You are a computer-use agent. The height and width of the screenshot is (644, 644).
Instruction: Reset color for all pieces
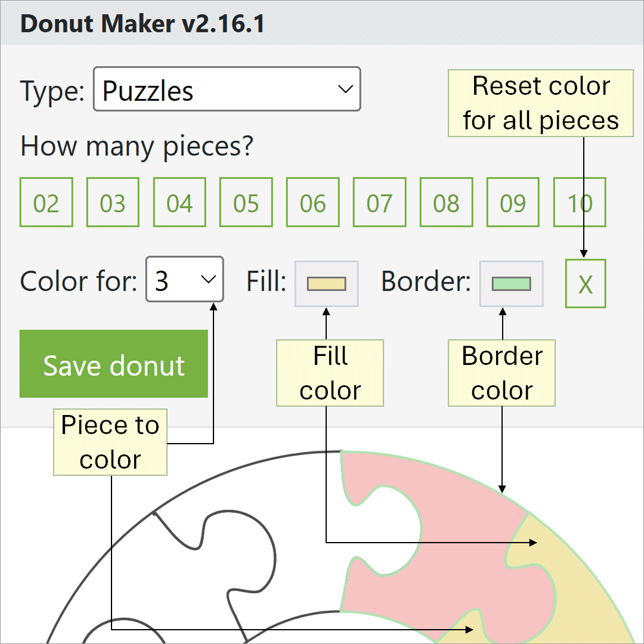coord(585,283)
